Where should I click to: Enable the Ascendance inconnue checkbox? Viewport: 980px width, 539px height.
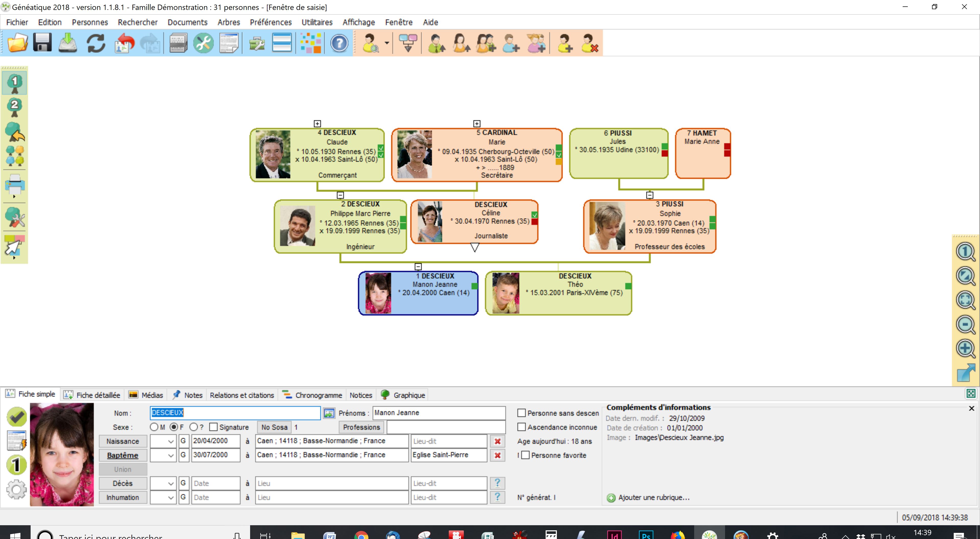522,427
